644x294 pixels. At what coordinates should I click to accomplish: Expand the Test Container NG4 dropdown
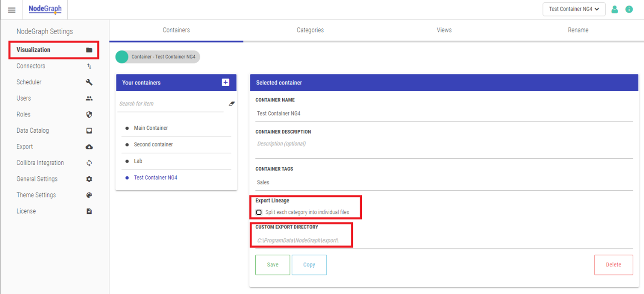pyautogui.click(x=574, y=9)
